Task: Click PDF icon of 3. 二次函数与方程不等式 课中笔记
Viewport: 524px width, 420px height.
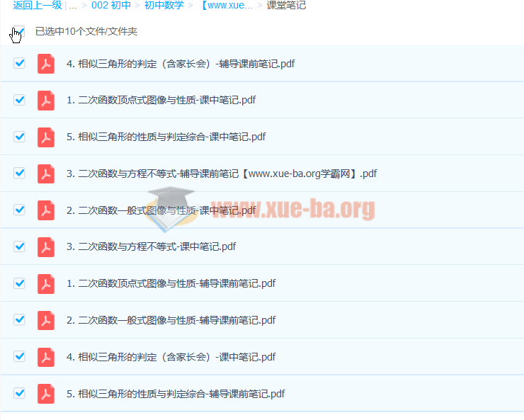Action: click(46, 246)
